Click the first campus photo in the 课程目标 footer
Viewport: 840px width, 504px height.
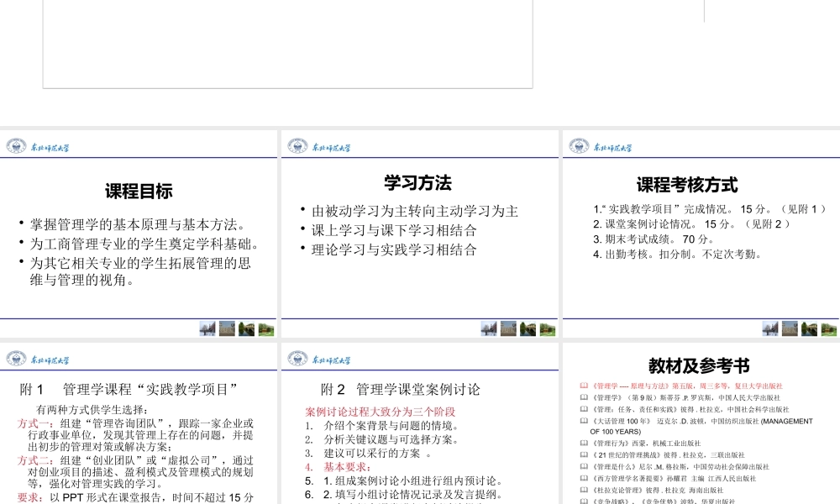pyautogui.click(x=207, y=328)
